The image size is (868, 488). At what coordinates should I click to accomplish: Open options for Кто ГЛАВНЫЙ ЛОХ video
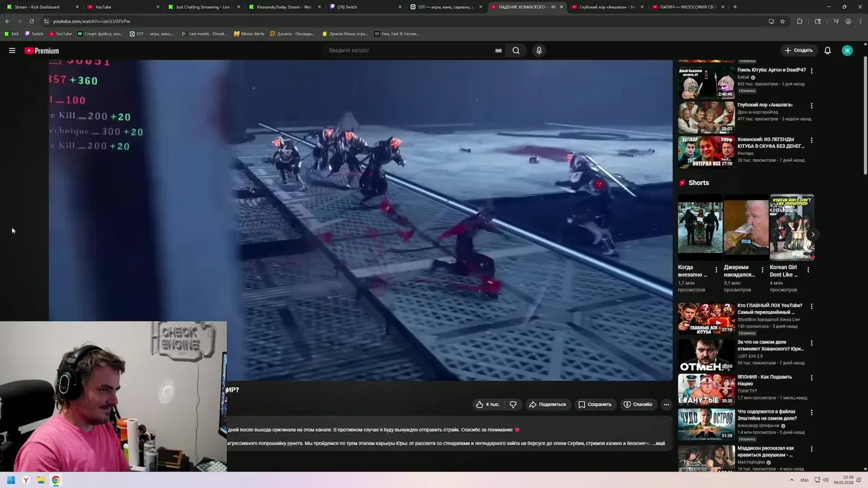tap(812, 306)
